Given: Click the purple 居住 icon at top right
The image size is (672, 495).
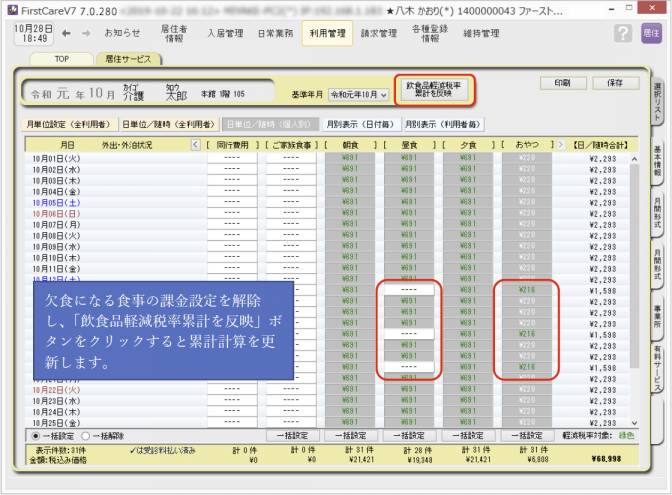Looking at the screenshot, I should 650,34.
